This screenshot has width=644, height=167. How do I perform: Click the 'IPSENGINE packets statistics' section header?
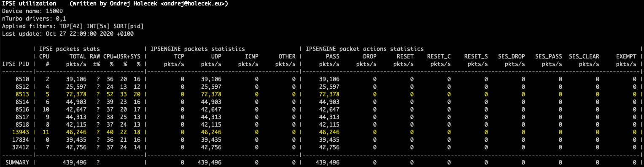tap(198, 49)
